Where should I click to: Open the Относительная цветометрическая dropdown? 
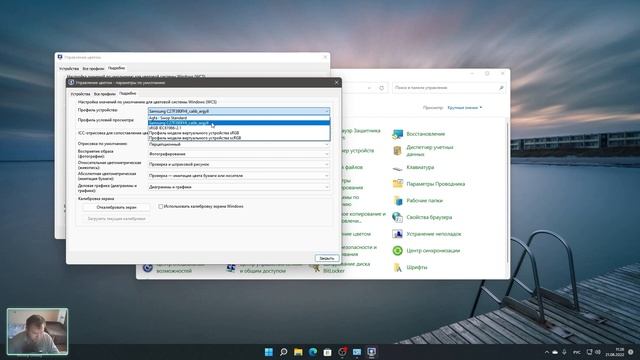[x=239, y=164]
